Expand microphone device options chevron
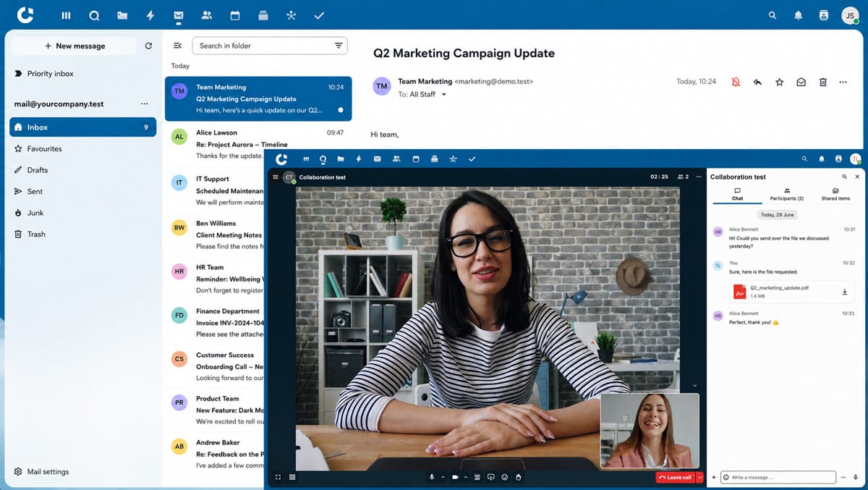Viewport: 868px width, 490px height. pyautogui.click(x=443, y=477)
